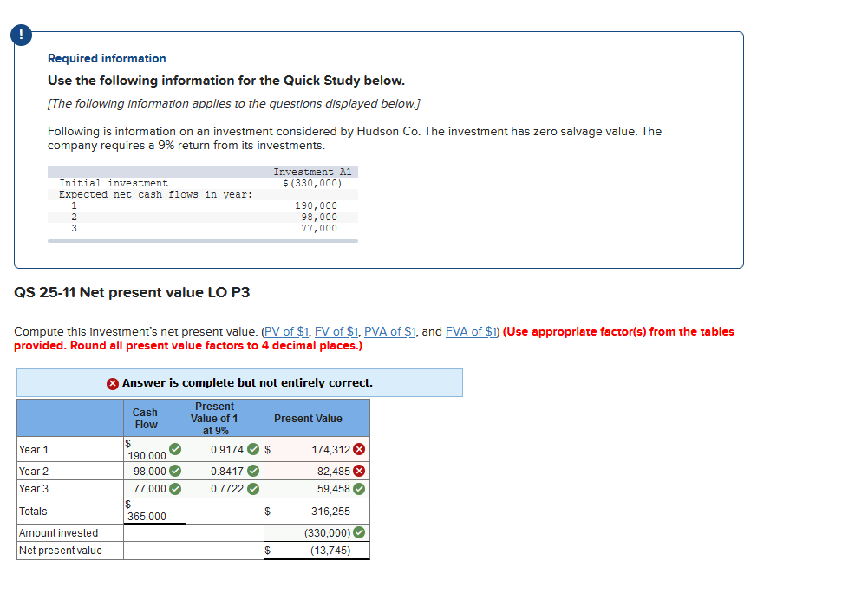
Task: Click red X icon beside Answer is complete
Action: click(113, 383)
